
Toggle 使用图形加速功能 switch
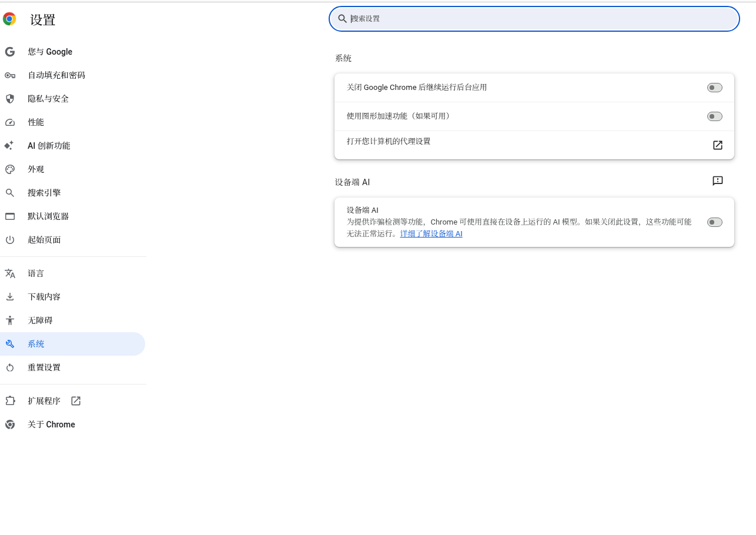click(715, 116)
